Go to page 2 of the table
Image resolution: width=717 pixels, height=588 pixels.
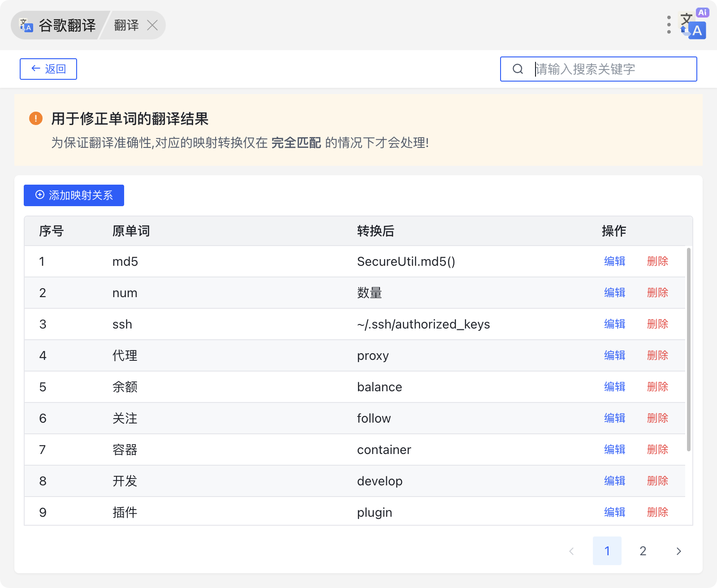[643, 551]
